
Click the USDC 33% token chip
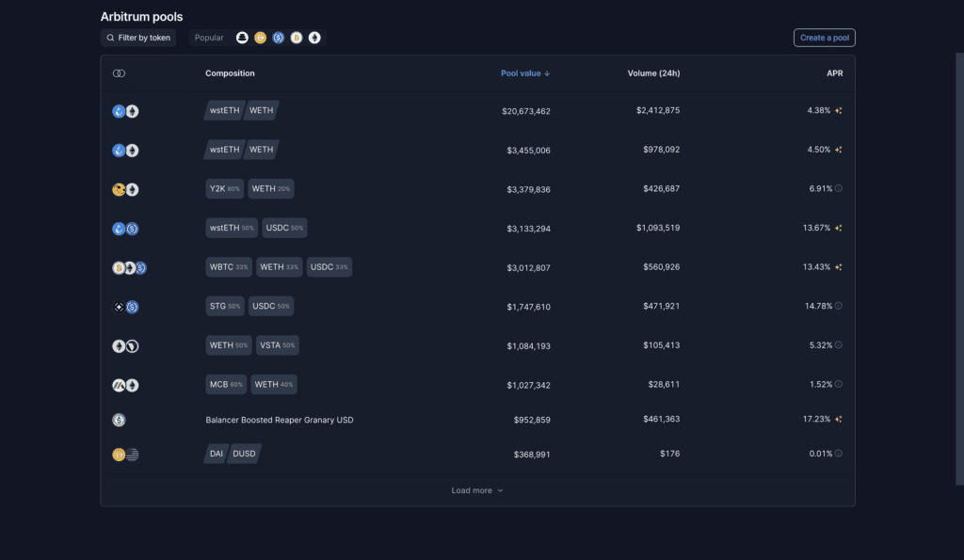329,266
